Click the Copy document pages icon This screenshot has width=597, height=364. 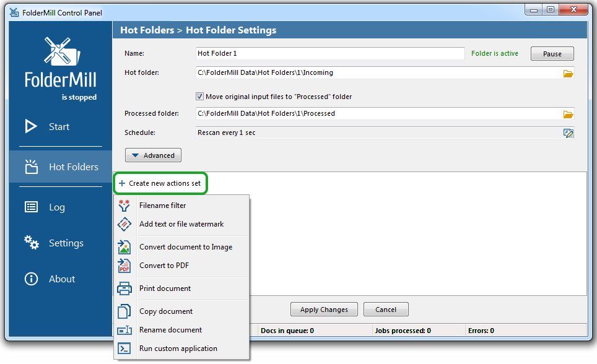(124, 311)
